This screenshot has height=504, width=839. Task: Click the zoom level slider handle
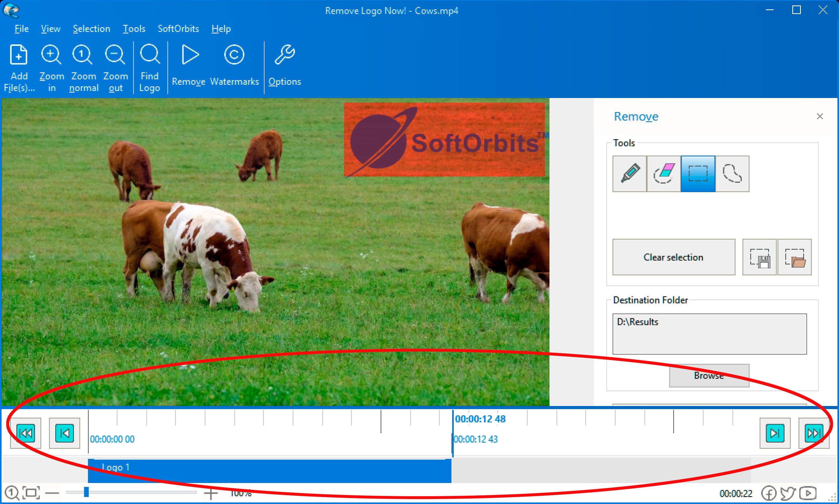(x=86, y=492)
